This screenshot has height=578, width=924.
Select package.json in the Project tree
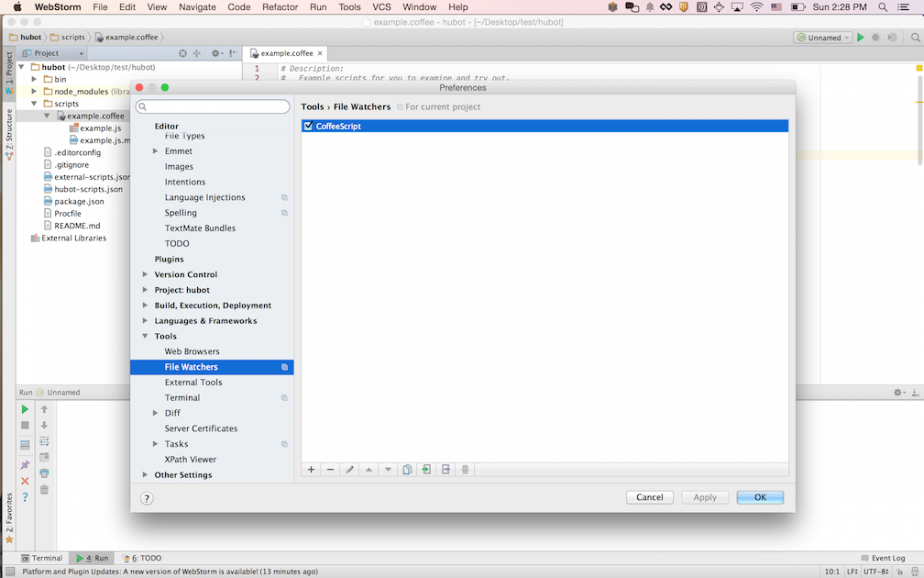[79, 201]
